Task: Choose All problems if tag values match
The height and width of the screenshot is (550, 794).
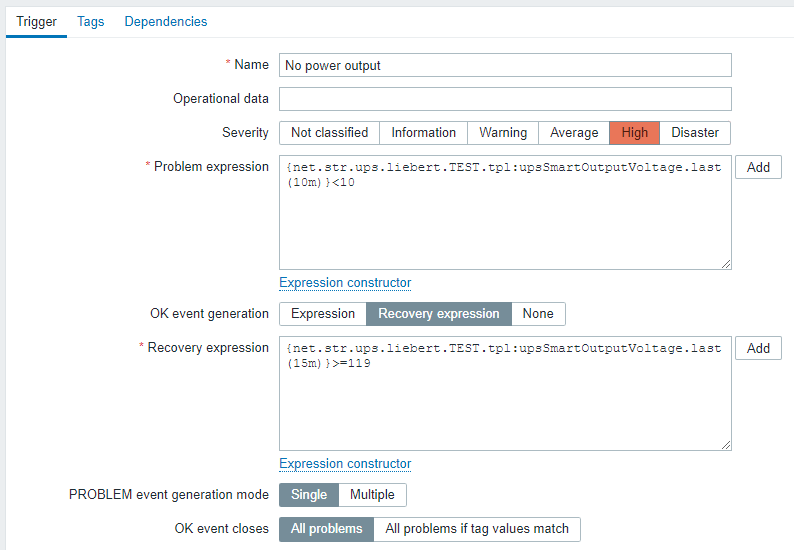Action: pos(477,529)
